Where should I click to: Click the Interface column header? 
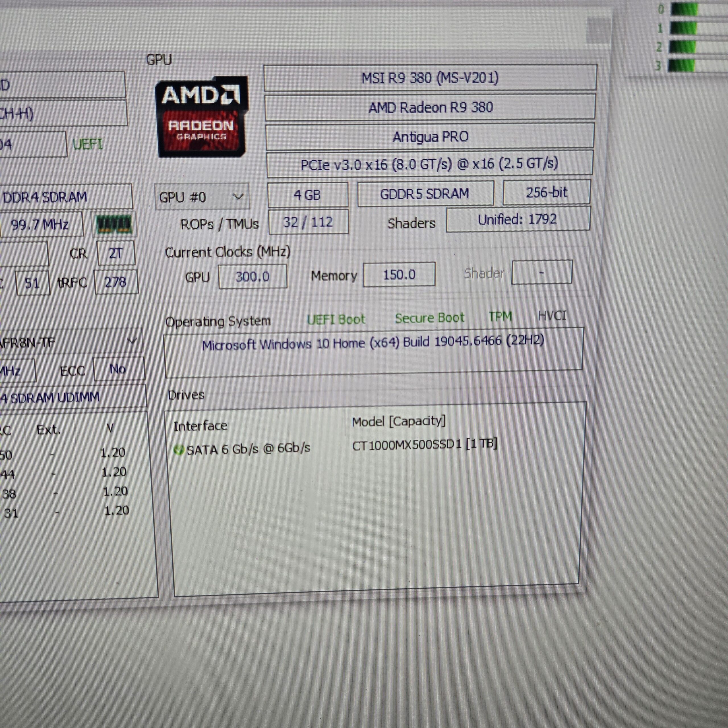click(200, 426)
